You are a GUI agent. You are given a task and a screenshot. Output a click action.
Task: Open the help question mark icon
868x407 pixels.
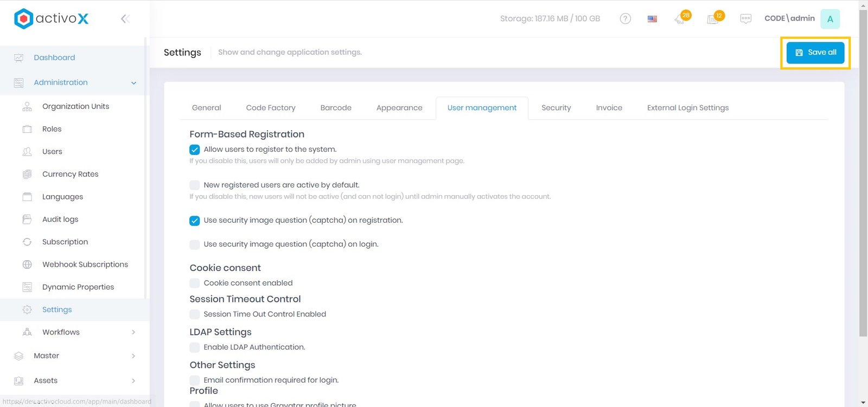click(625, 19)
